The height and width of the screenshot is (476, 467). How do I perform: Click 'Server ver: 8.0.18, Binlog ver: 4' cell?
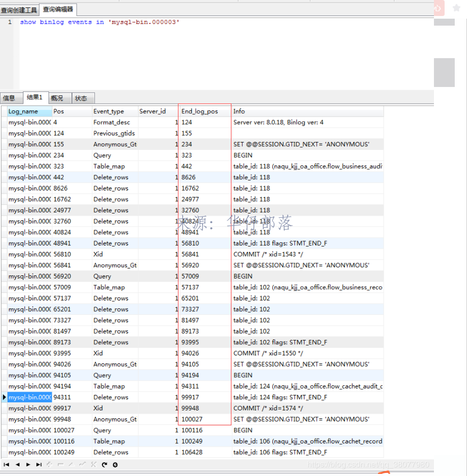[x=308, y=122]
